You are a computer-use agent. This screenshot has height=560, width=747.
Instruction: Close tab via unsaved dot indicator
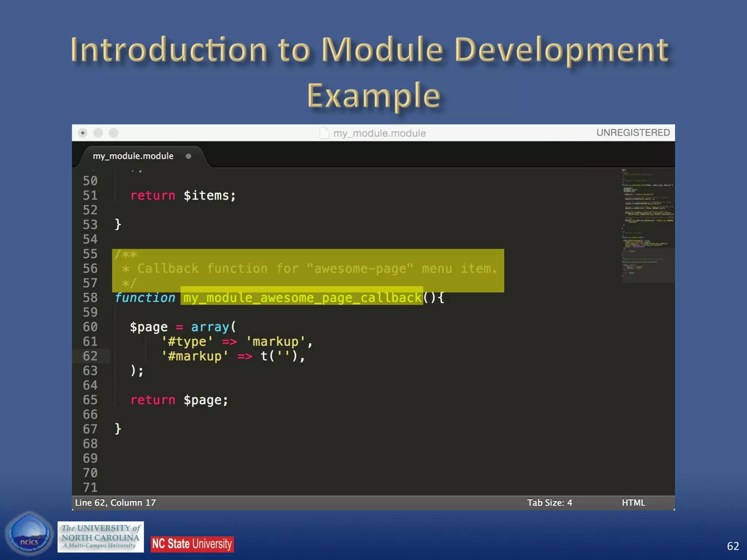click(x=188, y=156)
